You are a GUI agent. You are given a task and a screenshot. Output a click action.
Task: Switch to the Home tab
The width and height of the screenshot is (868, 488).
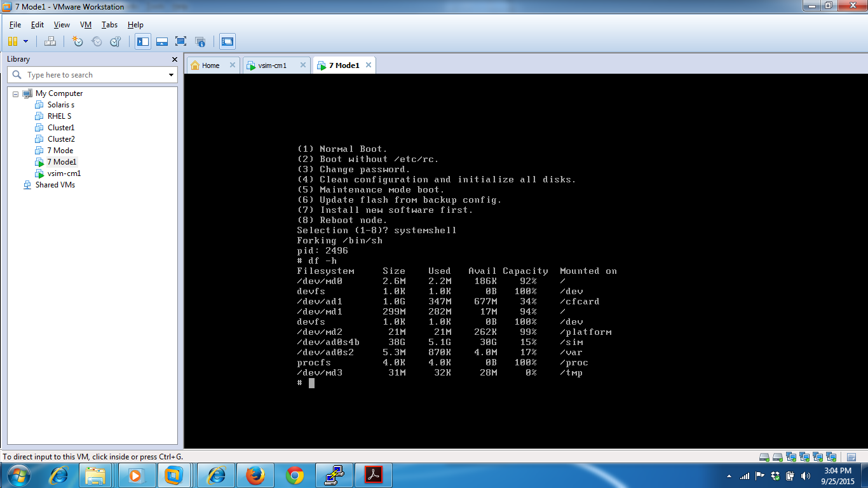pyautogui.click(x=210, y=65)
